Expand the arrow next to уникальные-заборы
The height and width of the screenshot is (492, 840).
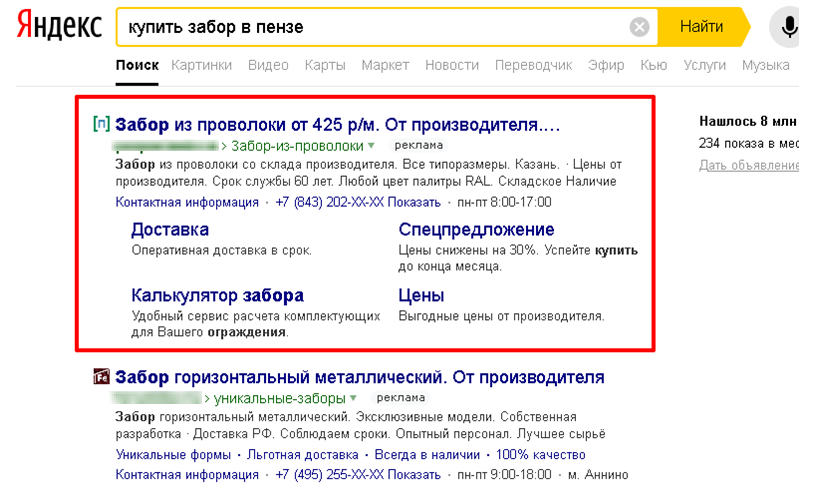point(354,398)
